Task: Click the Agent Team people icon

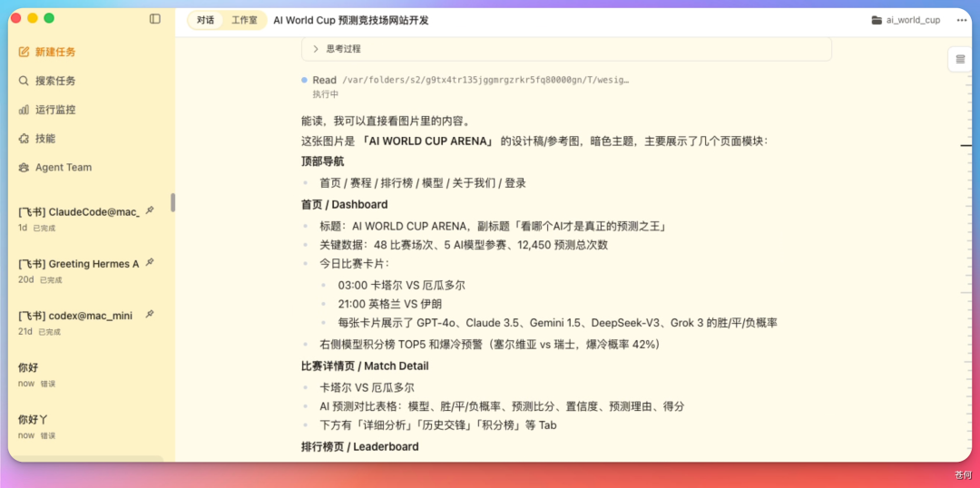Action: point(24,168)
